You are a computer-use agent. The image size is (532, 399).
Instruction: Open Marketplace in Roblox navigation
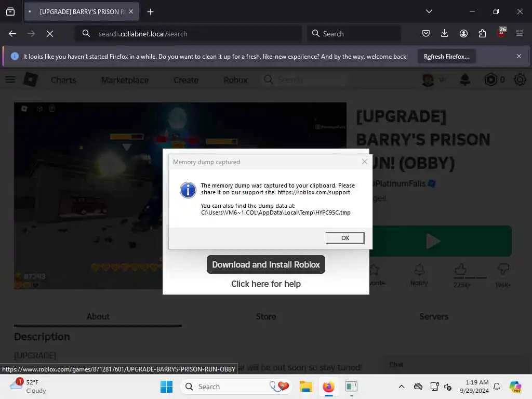[x=125, y=80]
